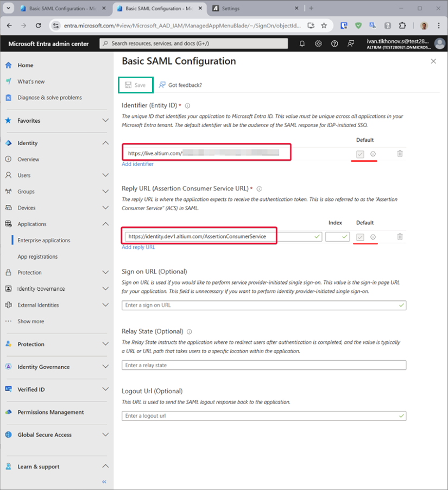Expand the Global Secure Access chevron
This screenshot has width=448, height=490.
[105, 435]
